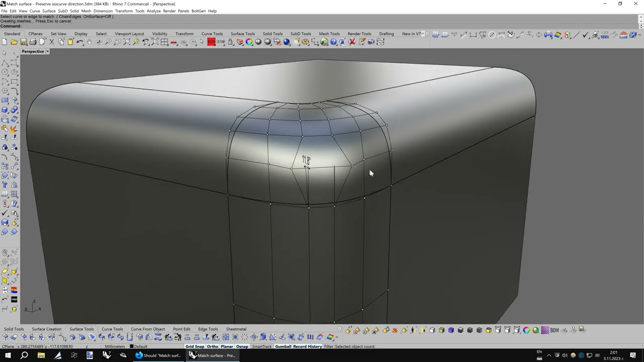Click the EN language indicator in system tray
This screenshot has width=644, height=362.
(539, 352)
